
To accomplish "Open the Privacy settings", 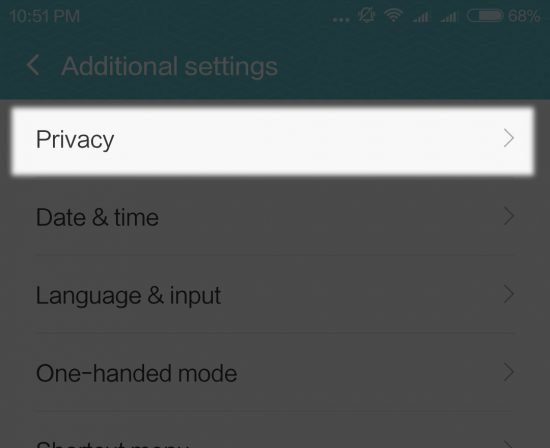I will coord(273,140).
